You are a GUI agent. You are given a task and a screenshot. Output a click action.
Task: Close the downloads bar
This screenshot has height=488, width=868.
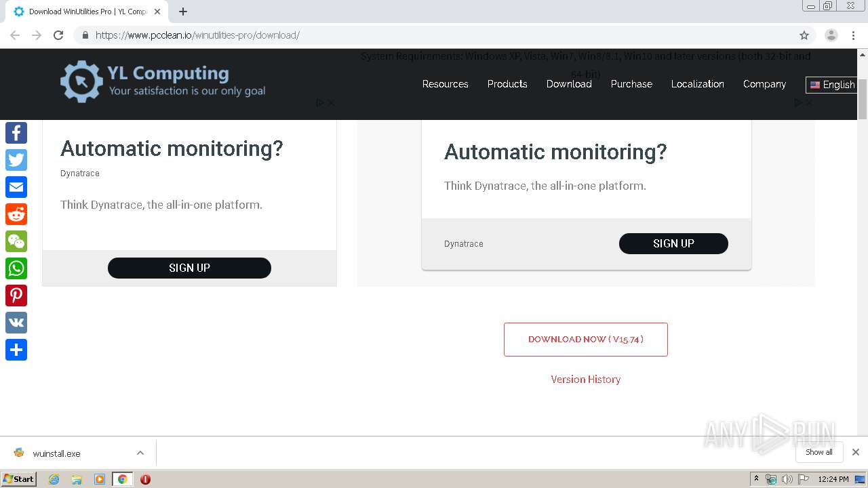click(856, 452)
